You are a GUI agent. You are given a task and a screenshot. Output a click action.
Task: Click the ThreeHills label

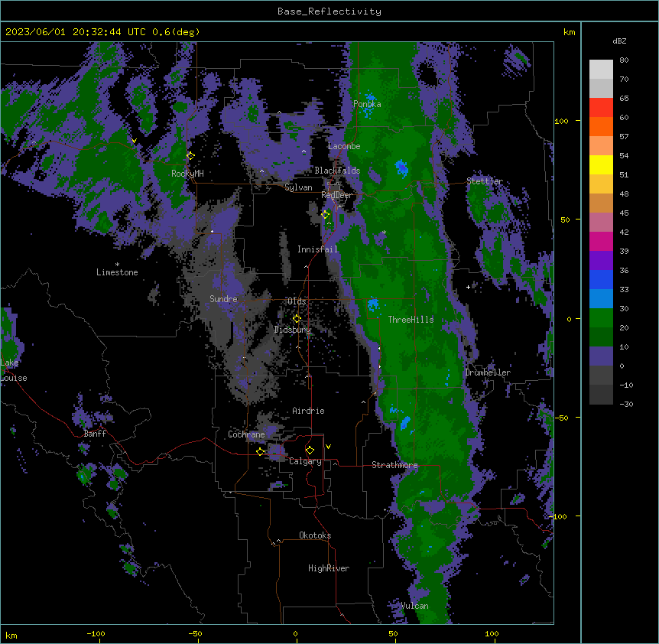click(x=411, y=320)
